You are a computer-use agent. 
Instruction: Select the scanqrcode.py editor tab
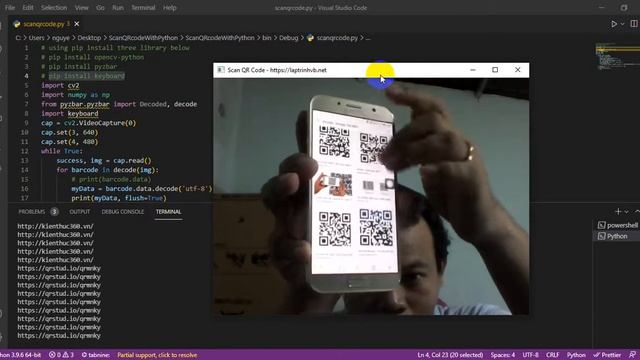pos(44,24)
